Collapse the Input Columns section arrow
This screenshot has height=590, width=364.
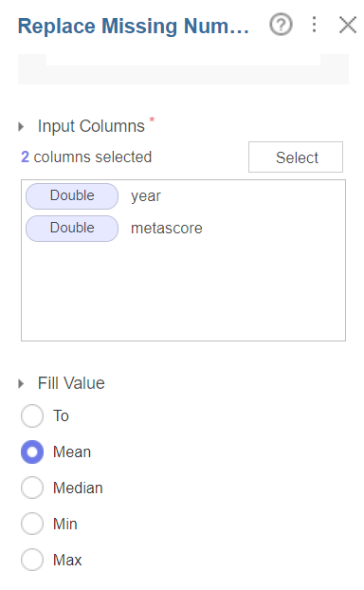pyautogui.click(x=21, y=127)
